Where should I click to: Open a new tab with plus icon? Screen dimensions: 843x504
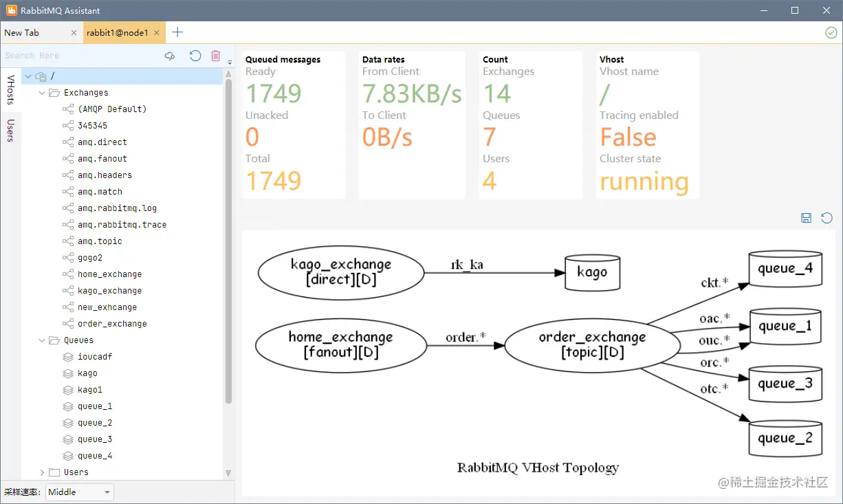click(x=177, y=32)
